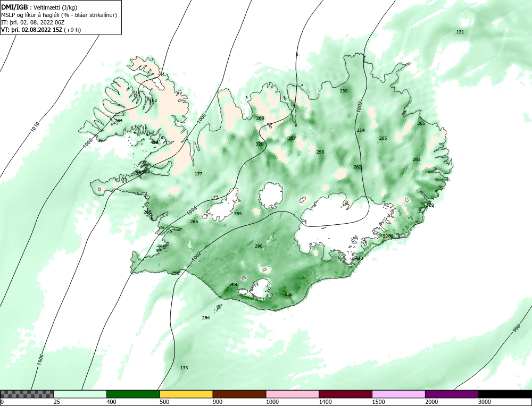
Task: Click the map value "284" near the islands
Action: pos(206,318)
